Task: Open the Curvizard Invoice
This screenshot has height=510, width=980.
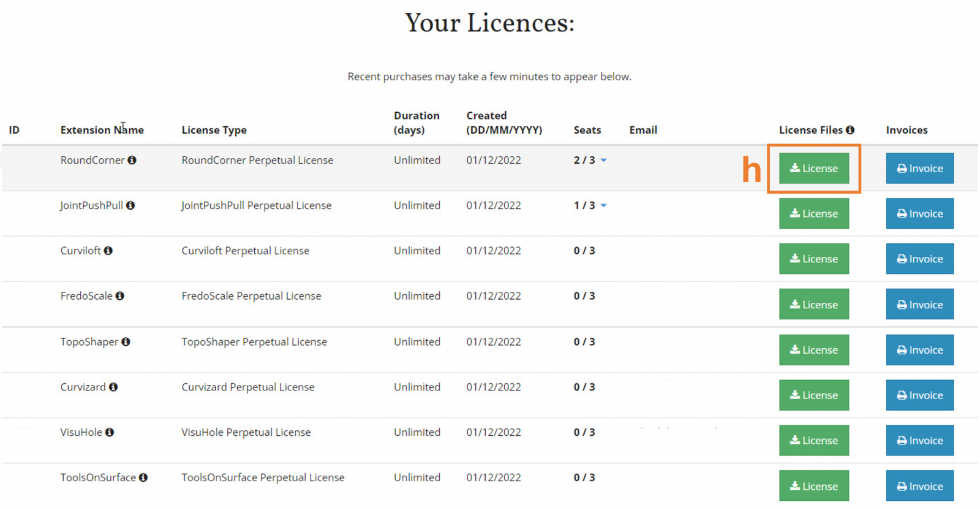Action: point(919,395)
